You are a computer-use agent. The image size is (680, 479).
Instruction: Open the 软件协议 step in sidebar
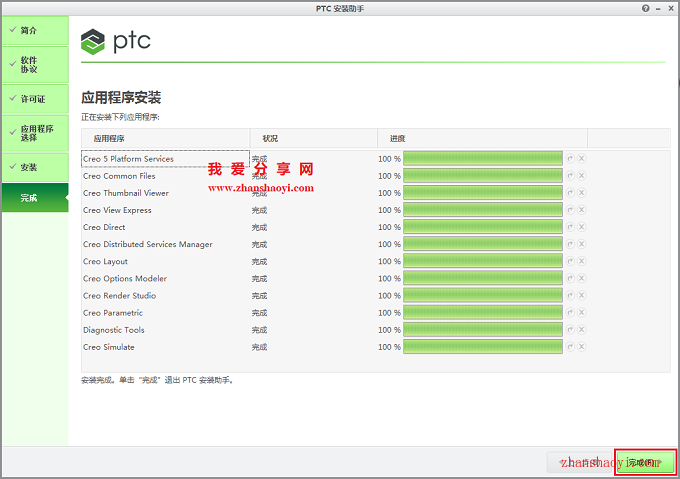pyautogui.click(x=35, y=65)
